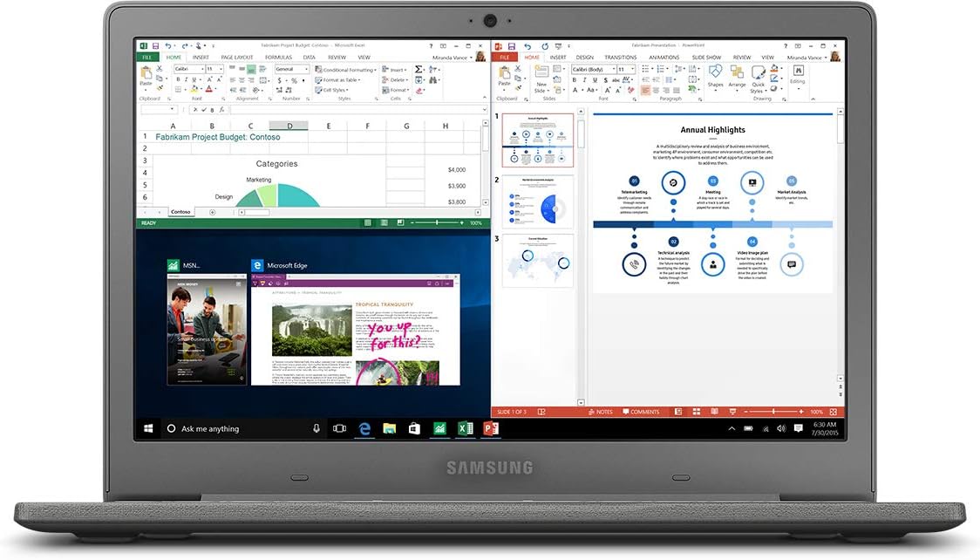The height and width of the screenshot is (560, 980).
Task: Click the Save icon in Excel's title bar
Action: (155, 46)
